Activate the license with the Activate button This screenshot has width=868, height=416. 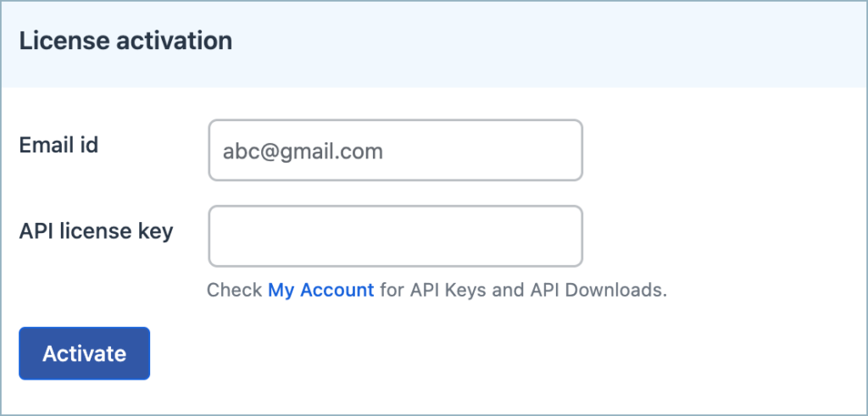point(84,353)
